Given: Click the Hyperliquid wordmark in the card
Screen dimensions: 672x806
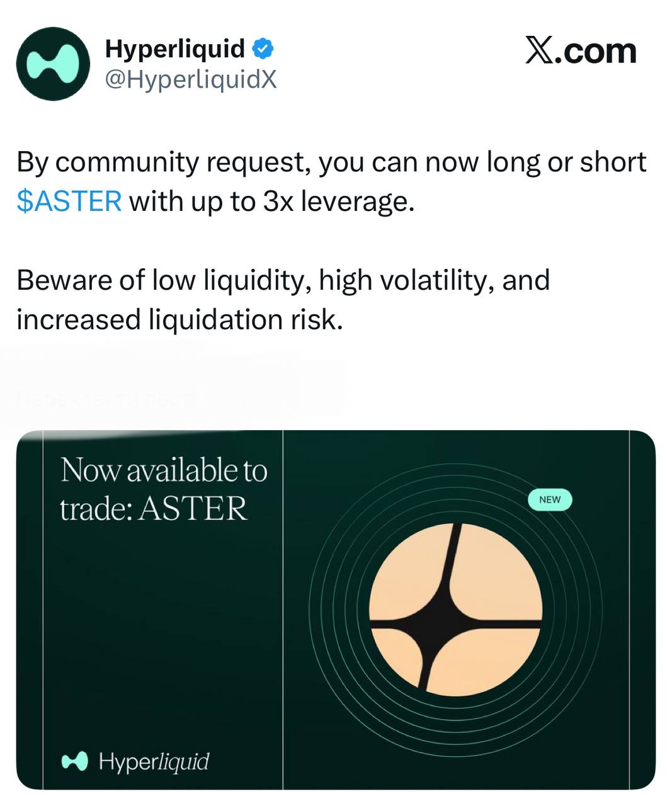Looking at the screenshot, I should pyautogui.click(x=154, y=762).
